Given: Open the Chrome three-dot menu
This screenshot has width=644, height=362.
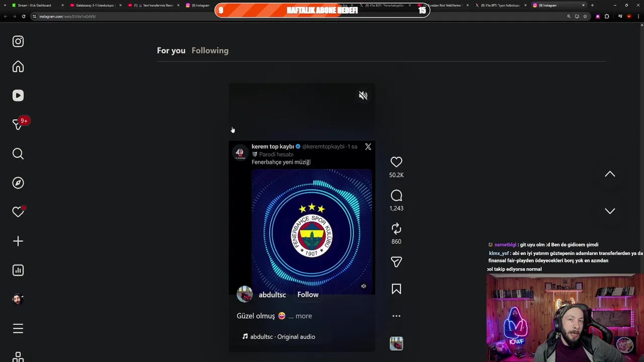Looking at the screenshot, I should pos(638,16).
